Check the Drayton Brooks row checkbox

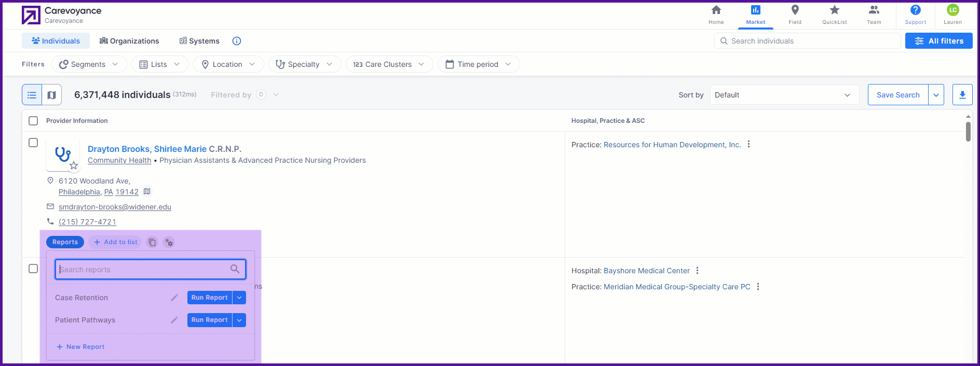[x=33, y=143]
